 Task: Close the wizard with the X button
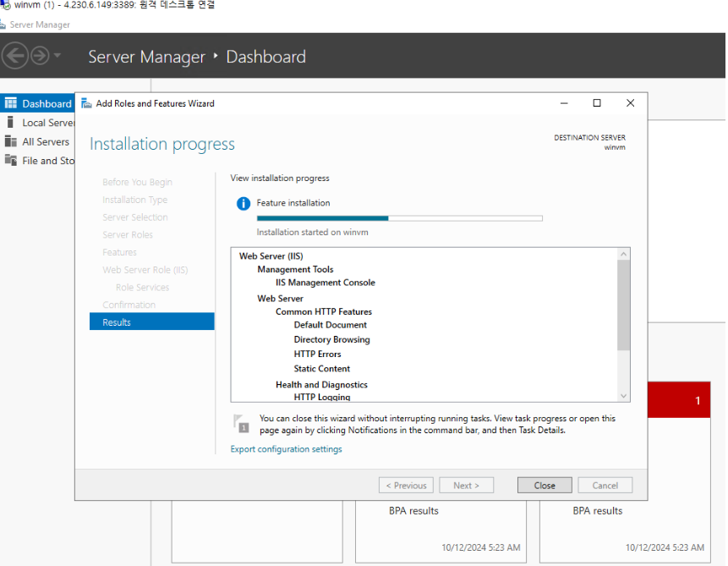pos(630,103)
